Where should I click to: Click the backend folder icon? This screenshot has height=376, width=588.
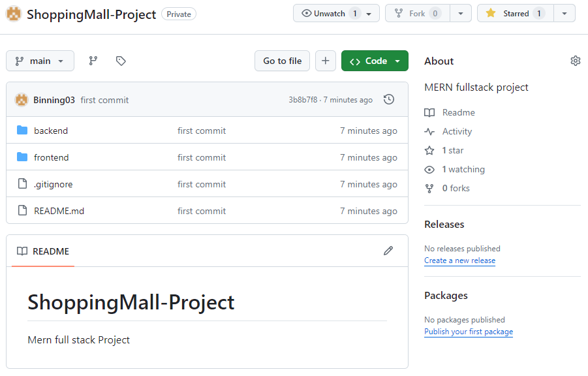(x=22, y=130)
